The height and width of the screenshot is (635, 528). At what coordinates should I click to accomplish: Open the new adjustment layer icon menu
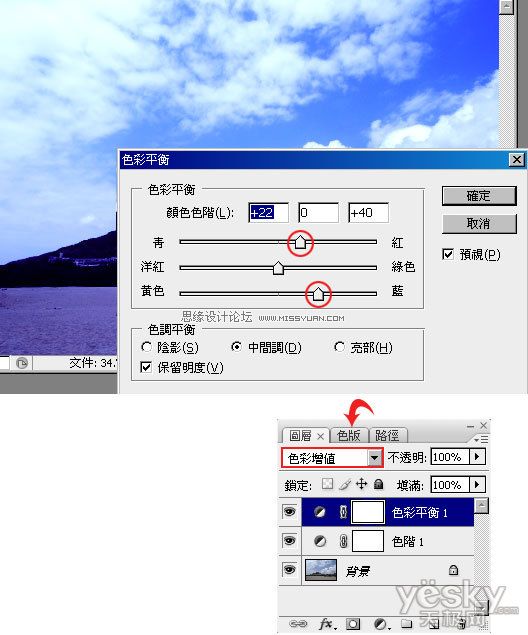click(381, 624)
